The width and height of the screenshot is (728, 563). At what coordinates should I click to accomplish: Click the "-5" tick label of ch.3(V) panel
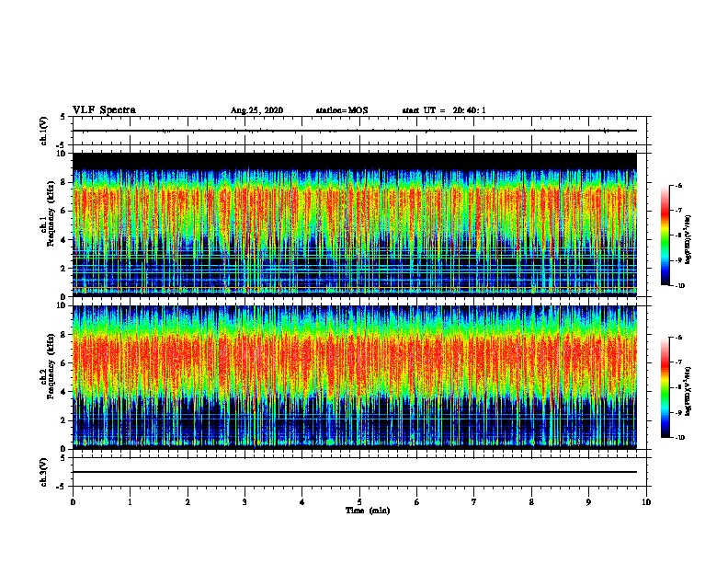(62, 487)
